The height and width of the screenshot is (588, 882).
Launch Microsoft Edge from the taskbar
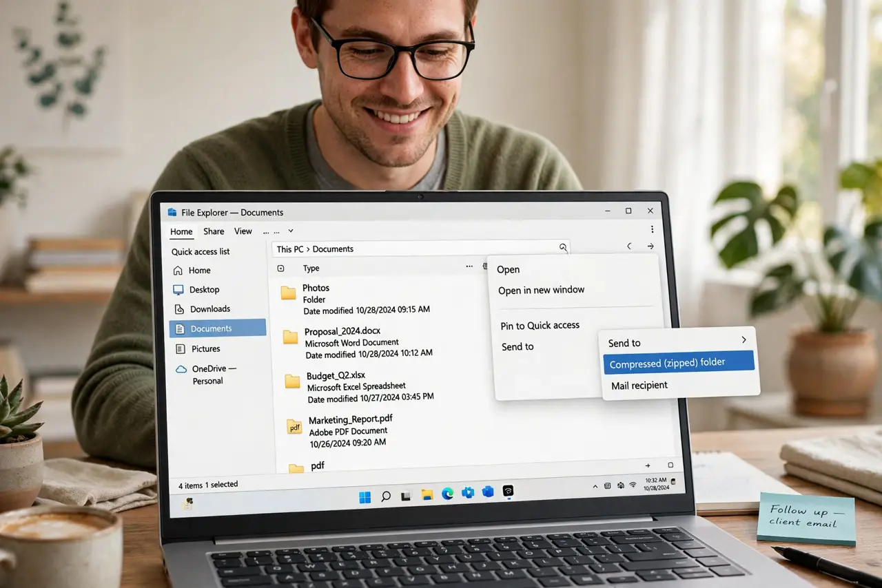(x=448, y=493)
